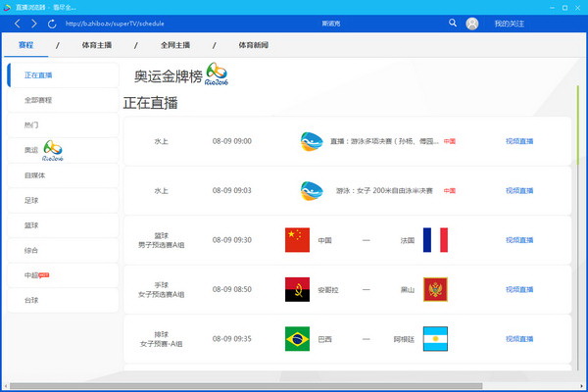Open 我的关注 in top bar
The height and width of the screenshot is (392, 588).
[x=509, y=24]
